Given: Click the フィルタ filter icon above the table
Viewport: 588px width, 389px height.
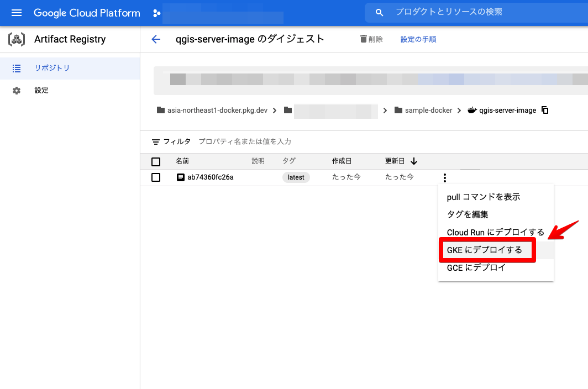Looking at the screenshot, I should point(156,141).
